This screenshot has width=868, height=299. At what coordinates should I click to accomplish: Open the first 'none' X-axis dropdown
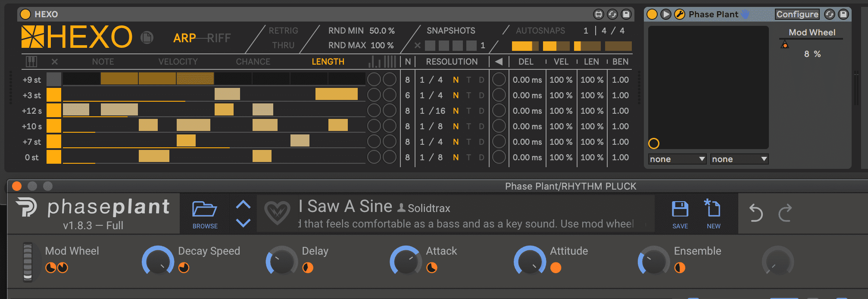click(x=678, y=159)
